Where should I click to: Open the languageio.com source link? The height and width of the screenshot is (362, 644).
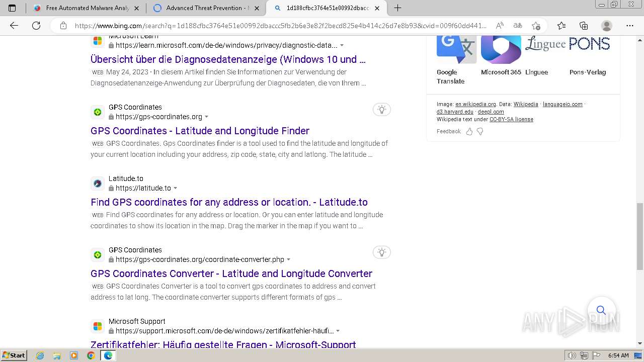pyautogui.click(x=562, y=104)
